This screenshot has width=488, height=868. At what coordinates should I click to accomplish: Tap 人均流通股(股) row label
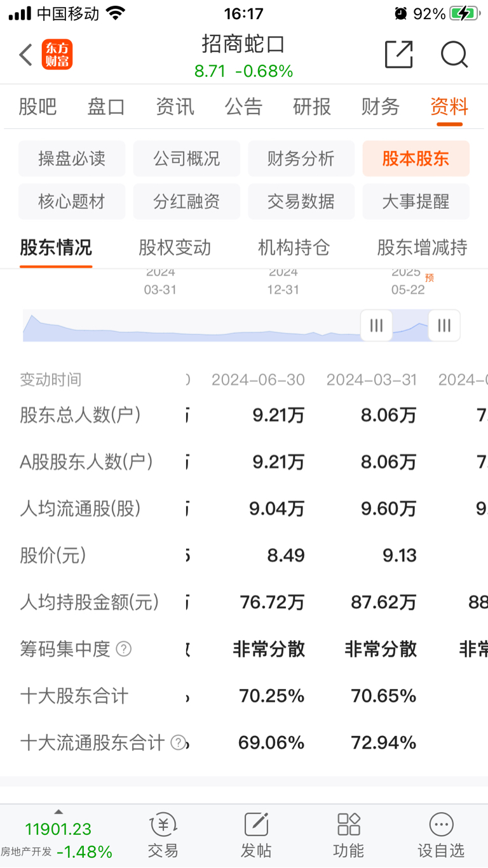80,509
